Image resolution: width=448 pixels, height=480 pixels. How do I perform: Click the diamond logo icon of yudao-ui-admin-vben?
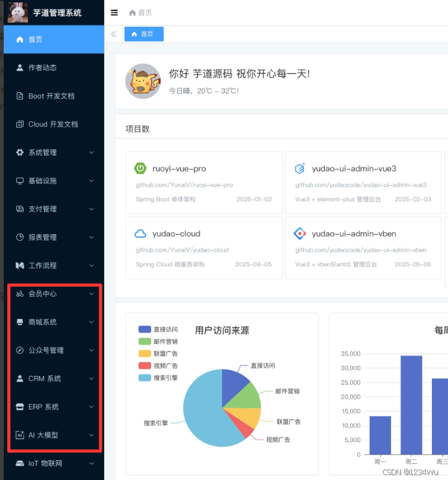(x=300, y=233)
